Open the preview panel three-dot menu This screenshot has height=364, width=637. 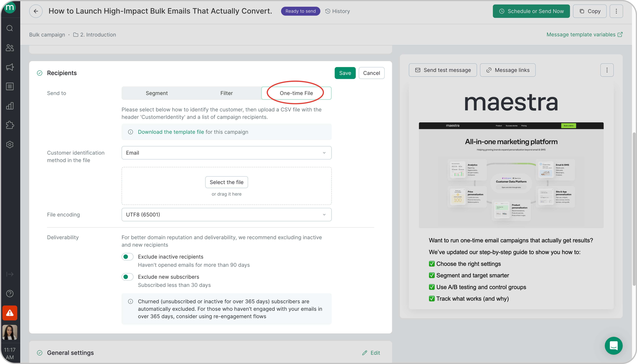coord(607,70)
